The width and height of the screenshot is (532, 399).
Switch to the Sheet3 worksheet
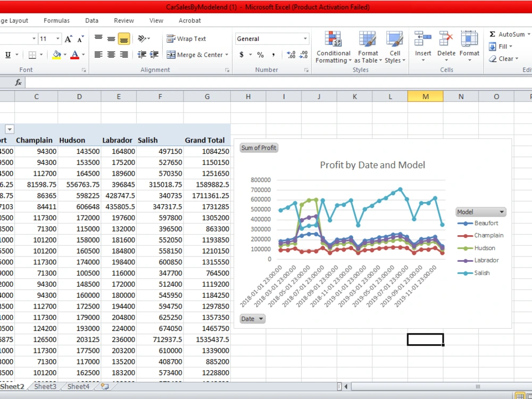tap(45, 387)
